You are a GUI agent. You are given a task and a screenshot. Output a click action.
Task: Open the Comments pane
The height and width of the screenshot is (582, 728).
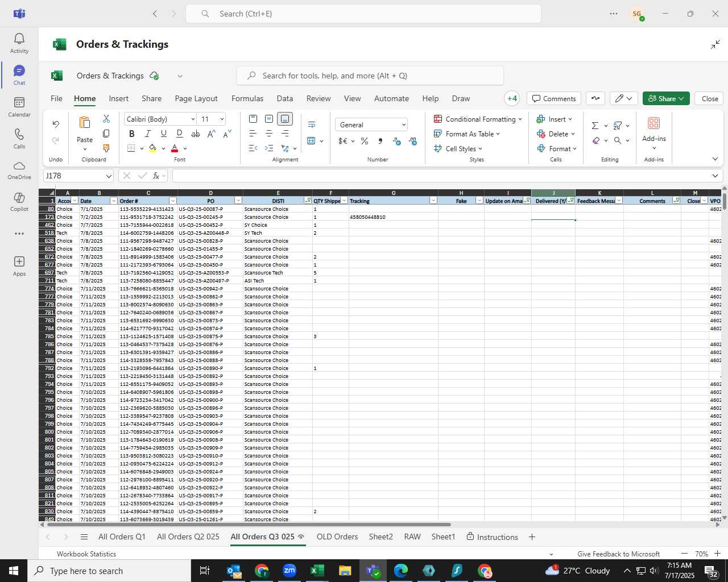click(554, 98)
